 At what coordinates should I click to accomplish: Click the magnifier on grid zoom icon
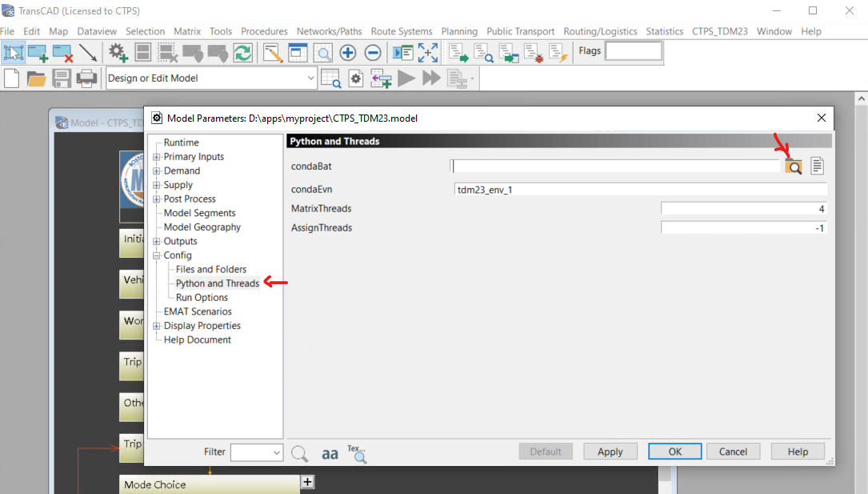coord(322,53)
